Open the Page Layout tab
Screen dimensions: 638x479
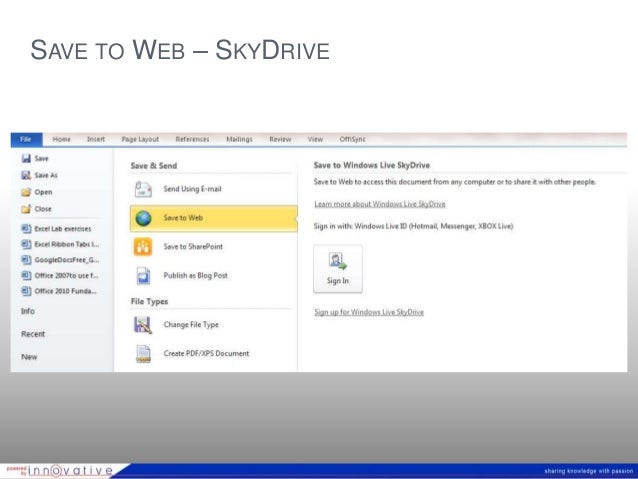pyautogui.click(x=140, y=139)
